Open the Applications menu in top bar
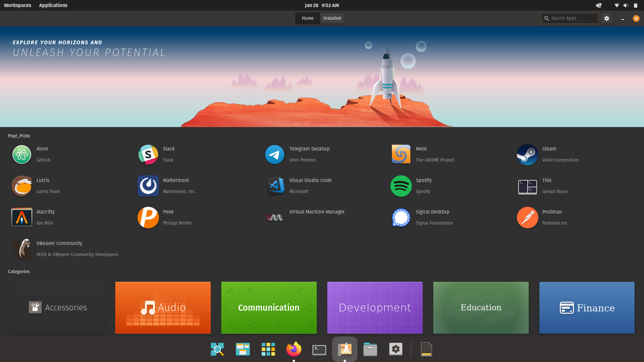The width and height of the screenshot is (644, 362). (53, 5)
